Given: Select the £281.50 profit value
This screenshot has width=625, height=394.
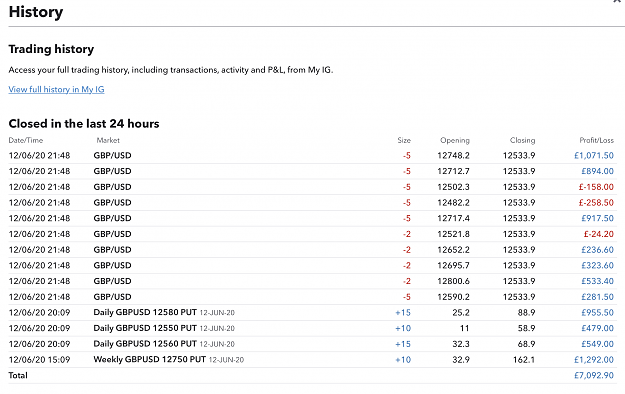Looking at the screenshot, I should click(597, 297).
